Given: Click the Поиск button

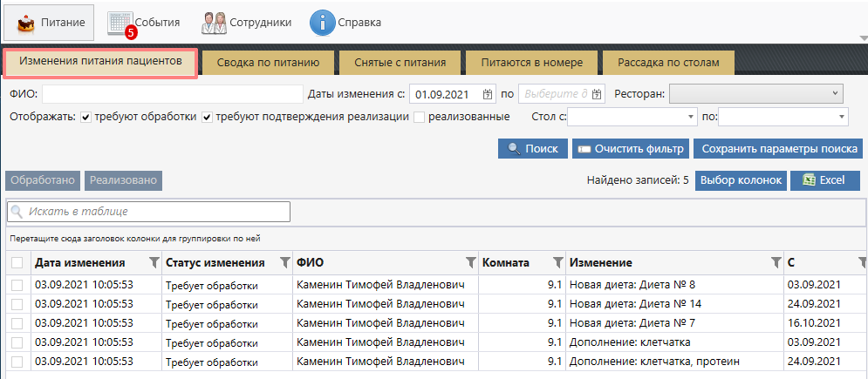Looking at the screenshot, I should 532,149.
